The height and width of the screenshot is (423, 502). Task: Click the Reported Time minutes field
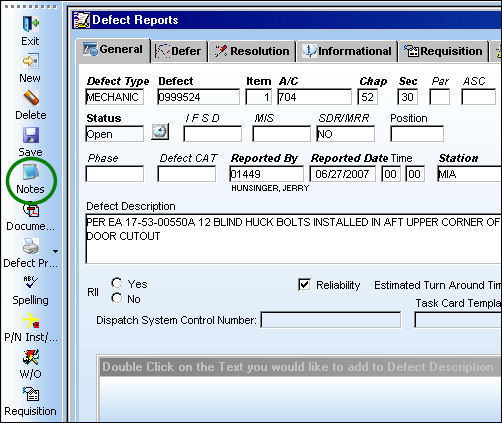click(x=415, y=174)
